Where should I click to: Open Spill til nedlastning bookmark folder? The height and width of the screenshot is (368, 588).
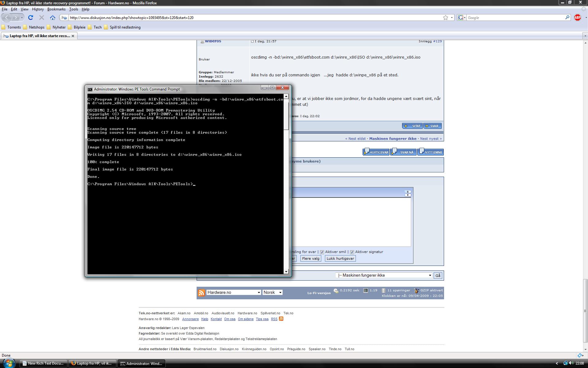tap(122, 27)
